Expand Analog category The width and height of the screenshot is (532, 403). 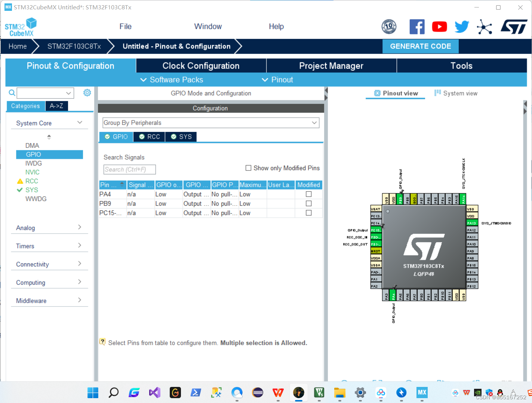(x=80, y=227)
